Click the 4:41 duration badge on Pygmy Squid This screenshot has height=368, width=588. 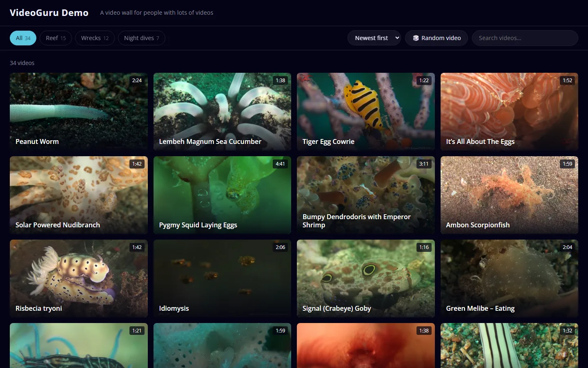tap(280, 164)
